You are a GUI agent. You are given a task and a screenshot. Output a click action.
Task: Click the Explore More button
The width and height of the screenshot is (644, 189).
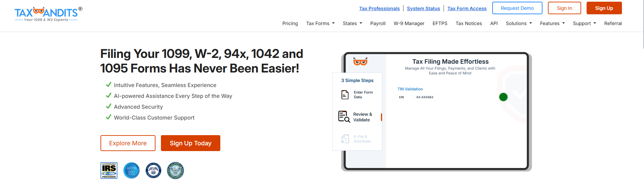coord(128,143)
